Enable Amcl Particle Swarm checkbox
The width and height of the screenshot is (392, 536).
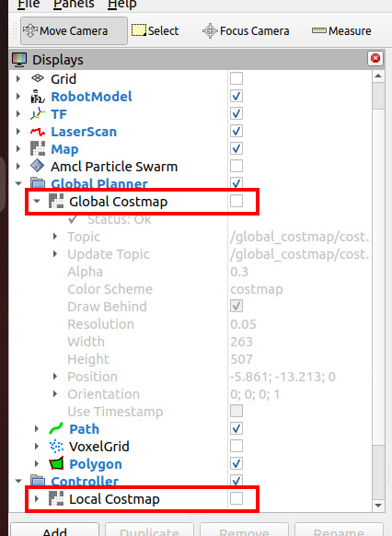tap(236, 166)
